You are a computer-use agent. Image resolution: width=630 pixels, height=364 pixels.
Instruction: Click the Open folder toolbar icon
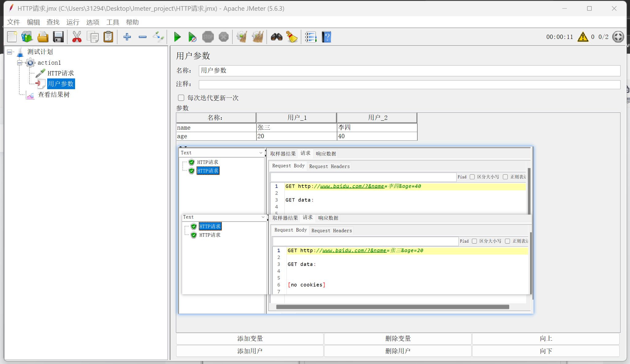pyautogui.click(x=43, y=37)
